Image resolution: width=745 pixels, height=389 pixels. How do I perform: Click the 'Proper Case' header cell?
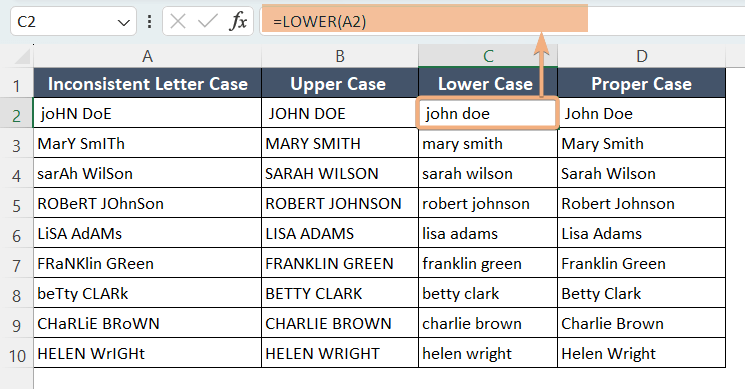click(x=641, y=83)
